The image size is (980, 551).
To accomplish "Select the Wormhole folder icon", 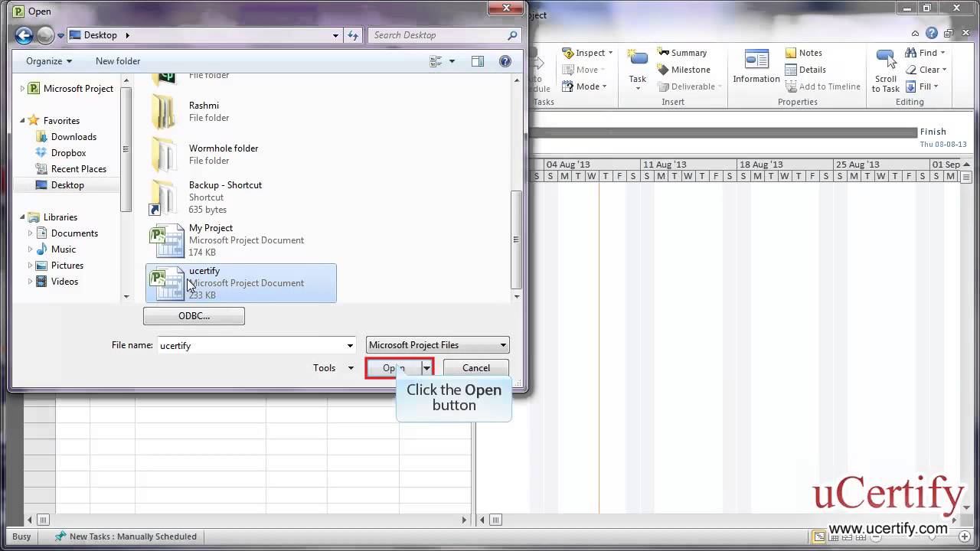I will [x=164, y=155].
